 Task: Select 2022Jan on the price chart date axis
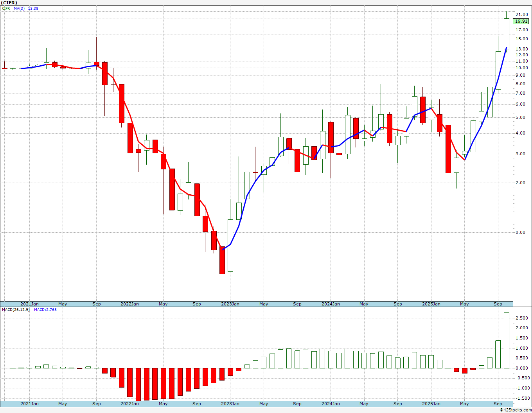[129, 304]
